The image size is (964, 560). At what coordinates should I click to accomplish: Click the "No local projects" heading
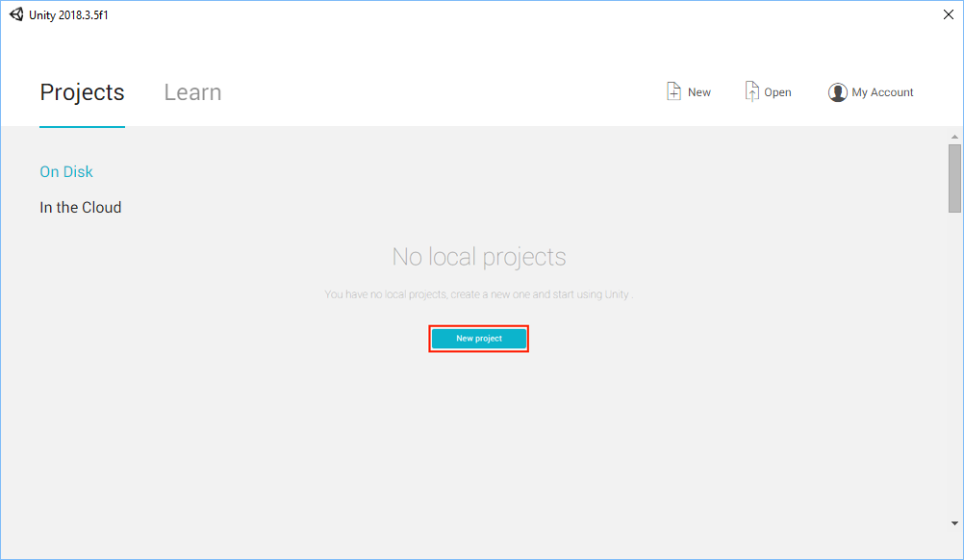coord(479,257)
